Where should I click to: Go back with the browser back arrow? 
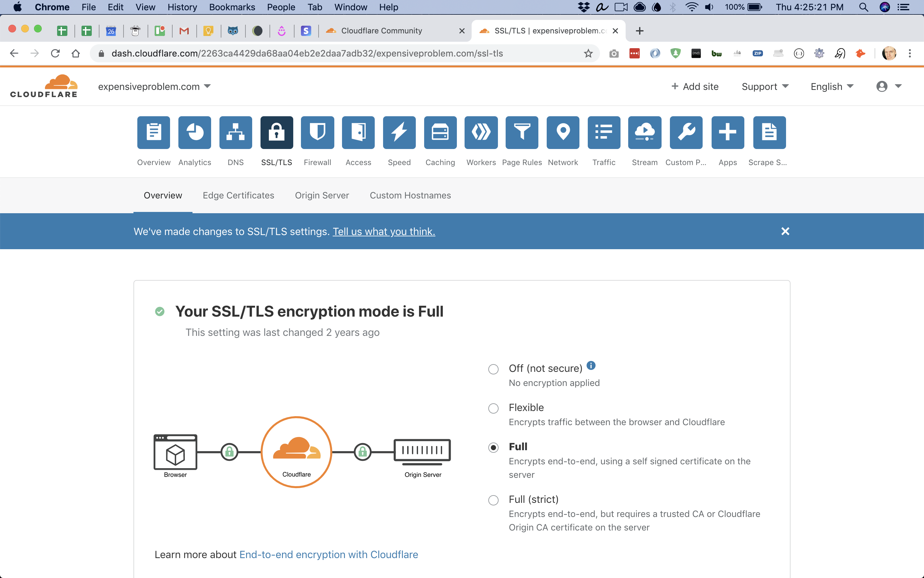(x=14, y=54)
